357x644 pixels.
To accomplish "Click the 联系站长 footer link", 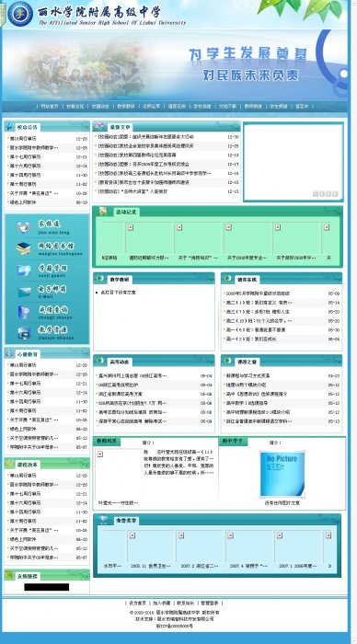I will point(185,604).
